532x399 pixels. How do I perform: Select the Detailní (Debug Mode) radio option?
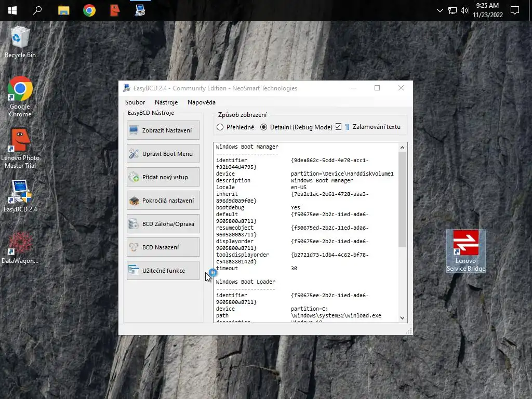click(296, 127)
